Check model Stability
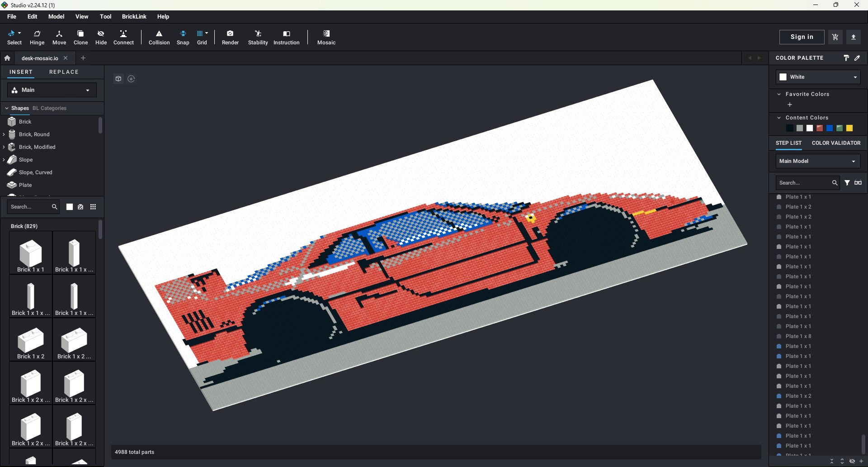Image resolution: width=868 pixels, height=467 pixels. tap(258, 37)
